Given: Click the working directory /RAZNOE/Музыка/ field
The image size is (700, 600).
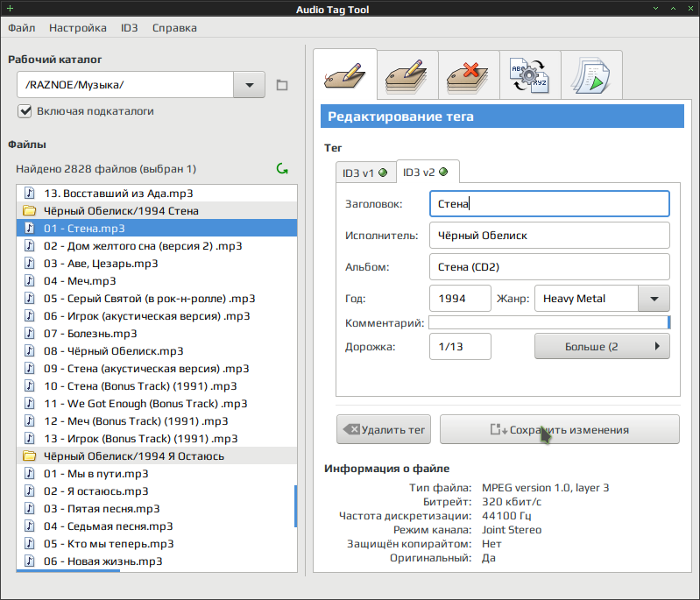Looking at the screenshot, I should [x=125, y=85].
